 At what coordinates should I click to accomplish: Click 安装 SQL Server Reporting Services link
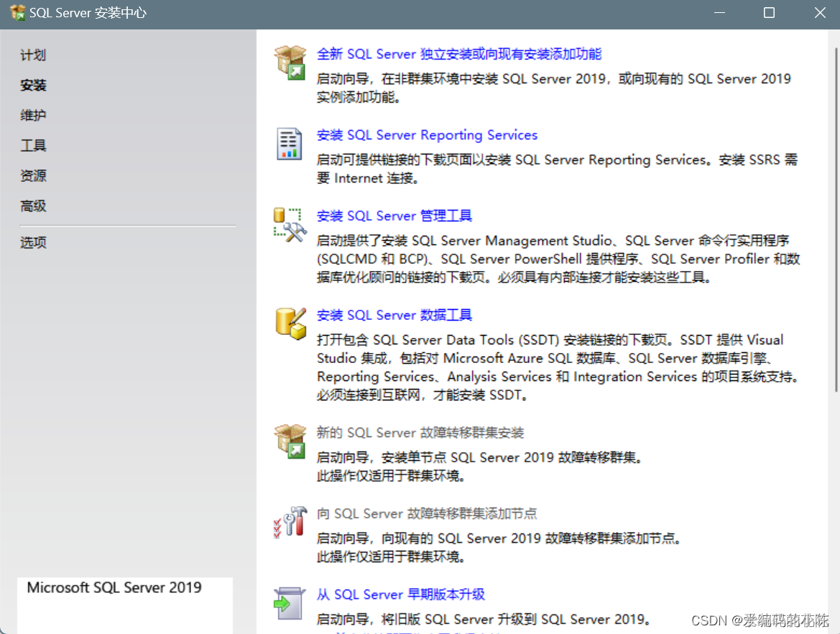tap(427, 135)
